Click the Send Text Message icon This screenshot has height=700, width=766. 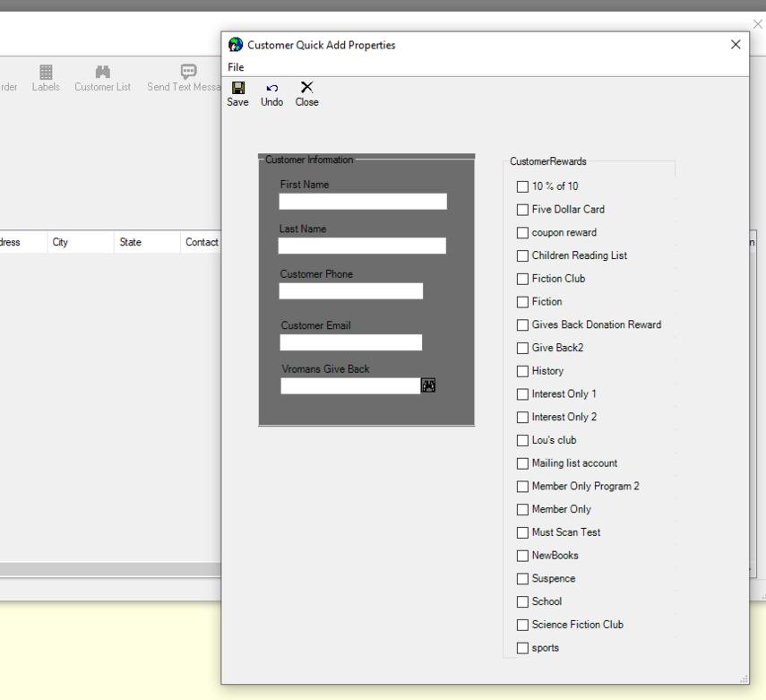tap(188, 72)
